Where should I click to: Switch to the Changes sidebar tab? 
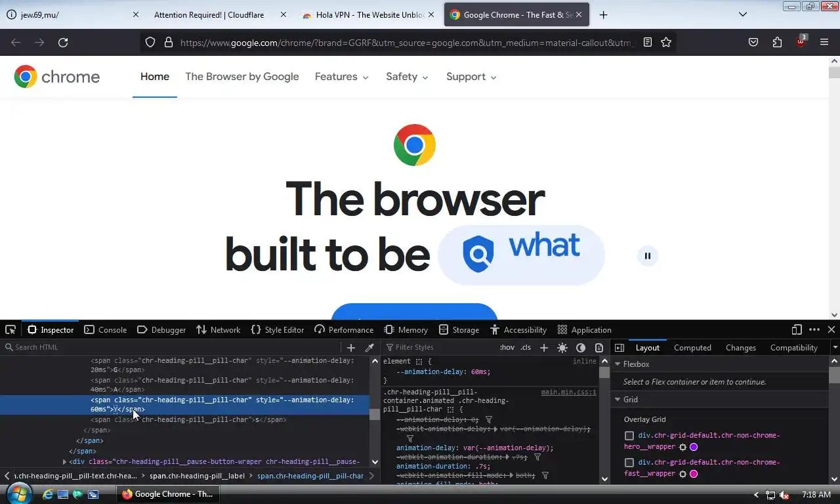741,347
